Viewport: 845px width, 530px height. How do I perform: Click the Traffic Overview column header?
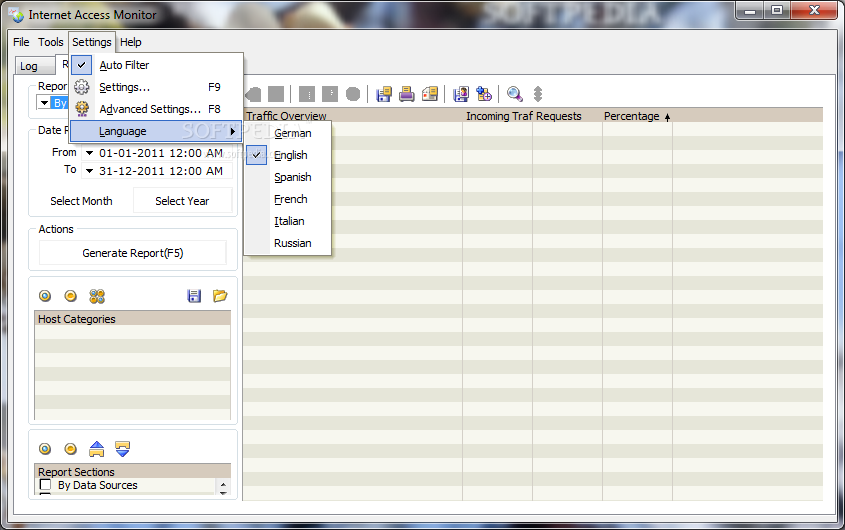pyautogui.click(x=353, y=116)
